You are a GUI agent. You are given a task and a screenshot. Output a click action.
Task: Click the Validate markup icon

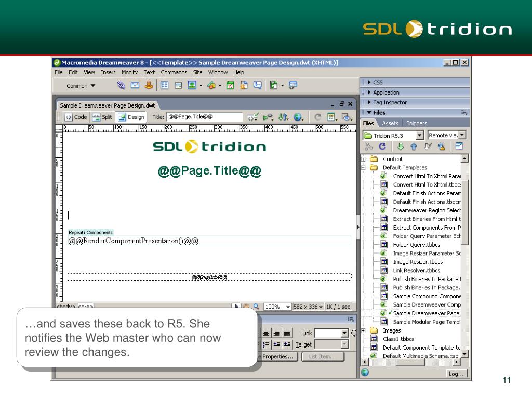268,117
